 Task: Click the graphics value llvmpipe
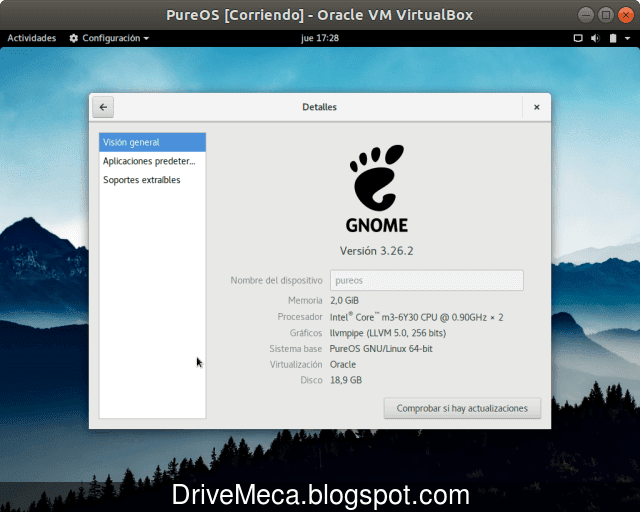tap(388, 333)
